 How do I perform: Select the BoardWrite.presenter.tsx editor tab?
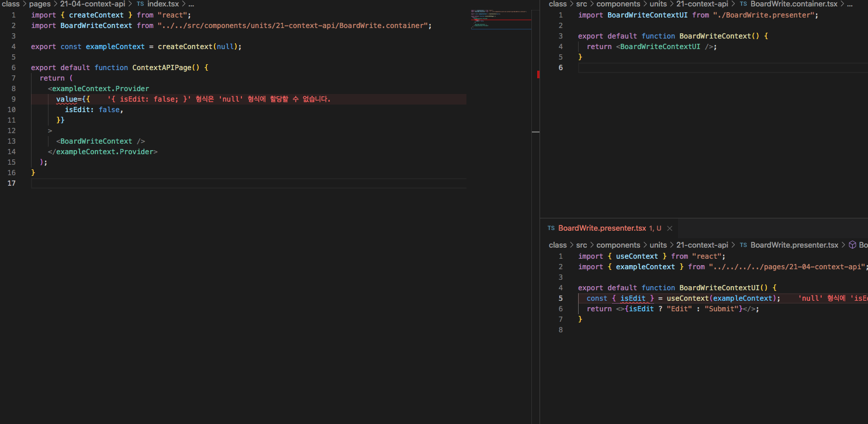[x=610, y=228]
